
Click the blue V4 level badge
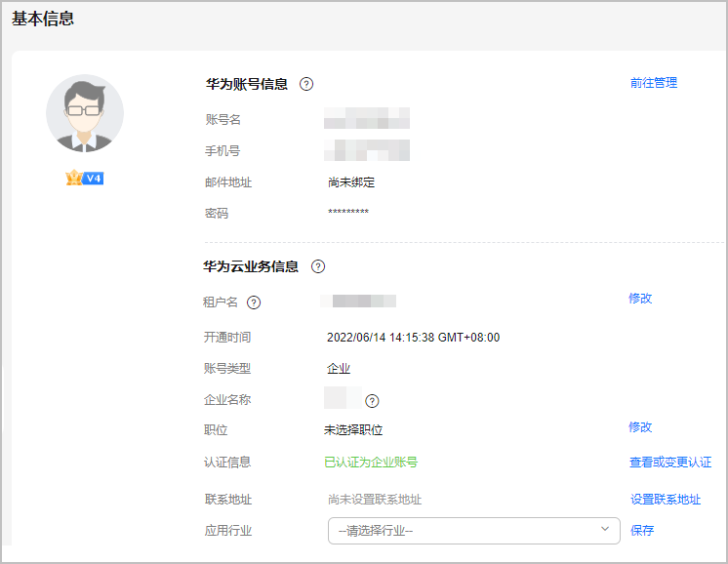coord(93,179)
